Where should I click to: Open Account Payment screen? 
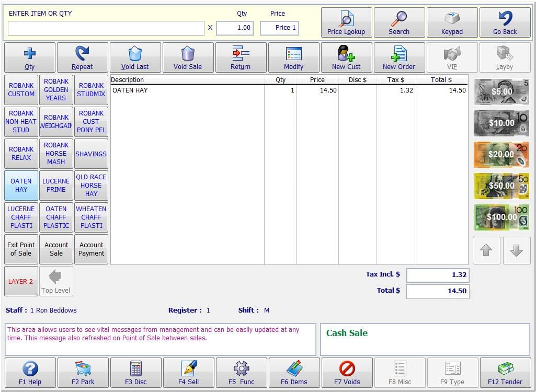click(91, 249)
